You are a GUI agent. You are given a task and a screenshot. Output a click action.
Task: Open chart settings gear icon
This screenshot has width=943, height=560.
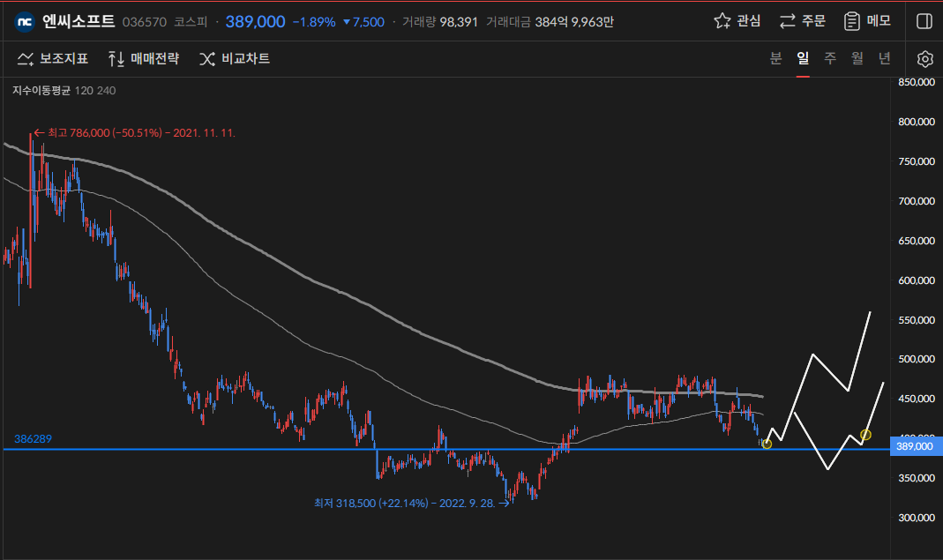click(x=925, y=59)
